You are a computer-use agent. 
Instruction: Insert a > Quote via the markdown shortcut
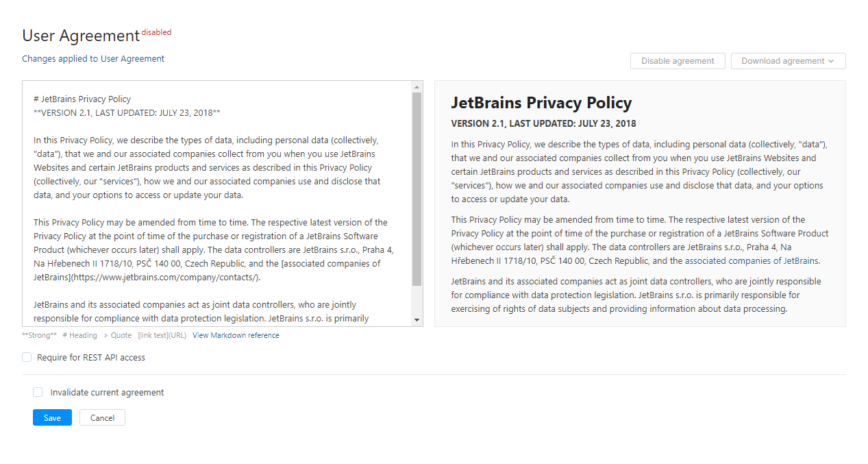pyautogui.click(x=117, y=335)
